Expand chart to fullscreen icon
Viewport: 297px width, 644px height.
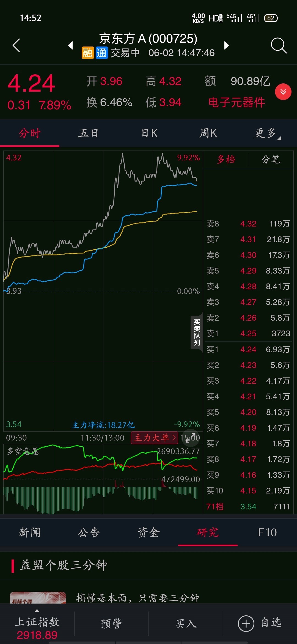coord(190,438)
